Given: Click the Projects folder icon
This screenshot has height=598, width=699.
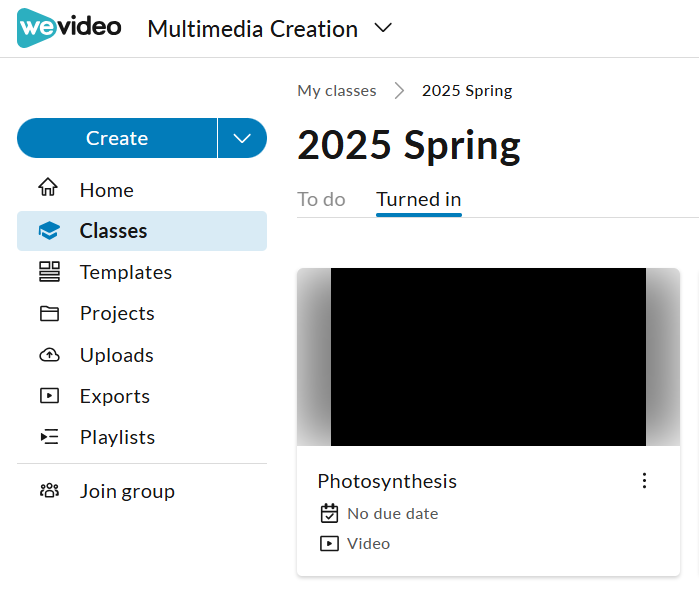Looking at the screenshot, I should coord(49,313).
